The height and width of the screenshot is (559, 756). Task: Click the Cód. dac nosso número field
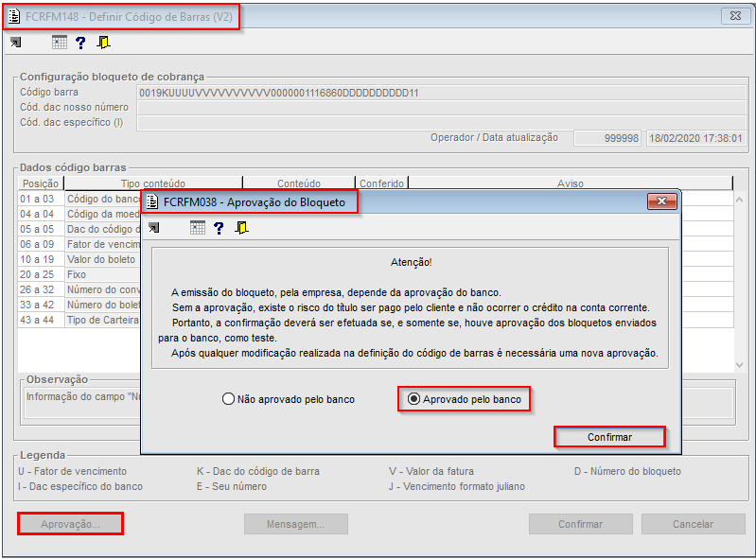coord(442,108)
